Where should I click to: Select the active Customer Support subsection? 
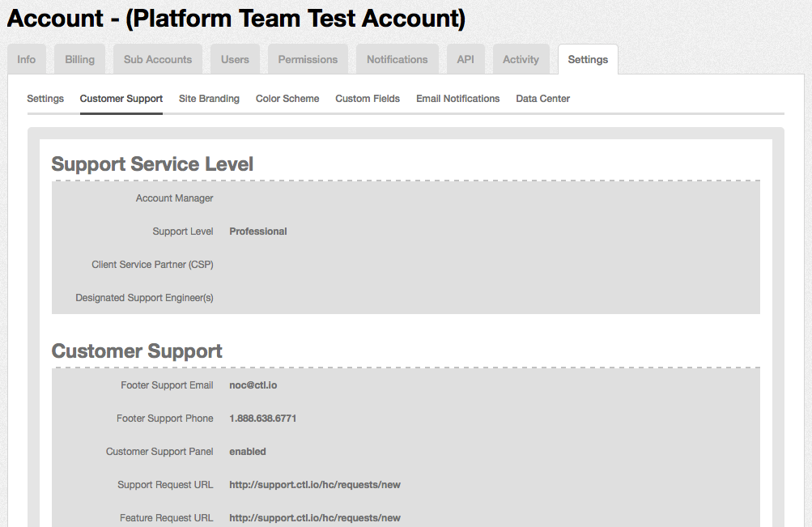coord(121,98)
